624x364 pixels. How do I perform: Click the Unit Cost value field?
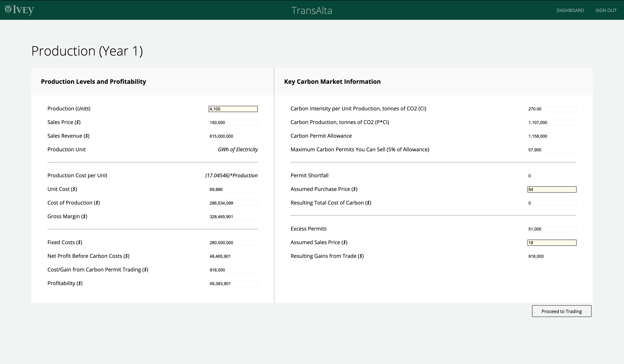pyautogui.click(x=233, y=189)
